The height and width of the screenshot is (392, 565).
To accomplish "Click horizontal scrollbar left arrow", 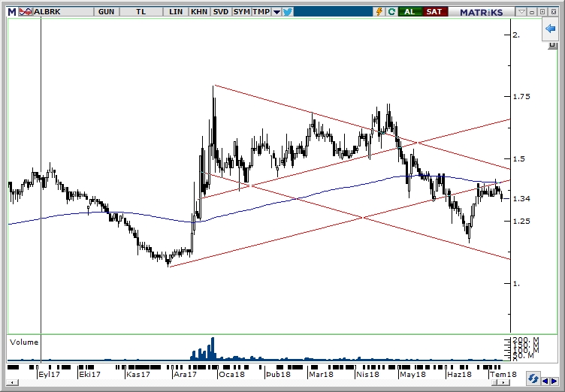I will (12, 383).
